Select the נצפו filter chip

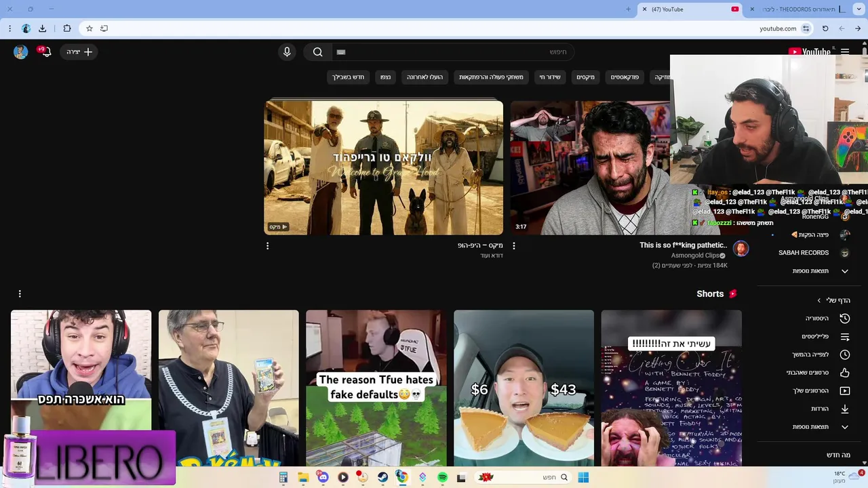(385, 77)
